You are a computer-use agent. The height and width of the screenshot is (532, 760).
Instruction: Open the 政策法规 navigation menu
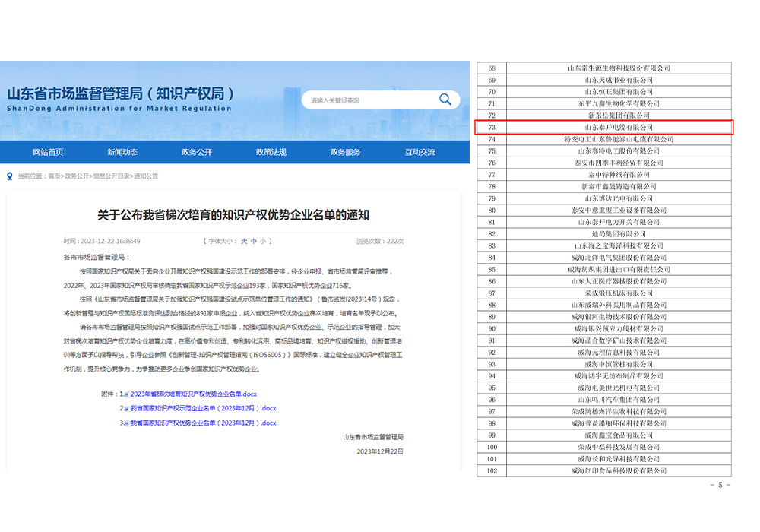click(x=273, y=152)
